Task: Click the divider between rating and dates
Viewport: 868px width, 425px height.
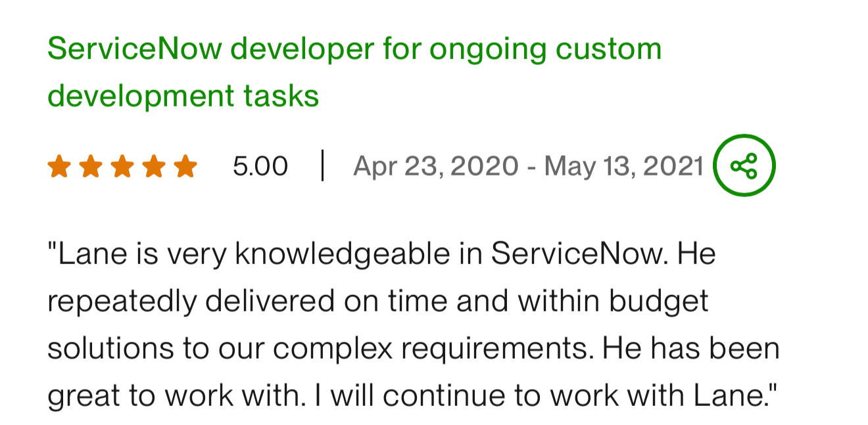Action: pyautogui.click(x=322, y=166)
